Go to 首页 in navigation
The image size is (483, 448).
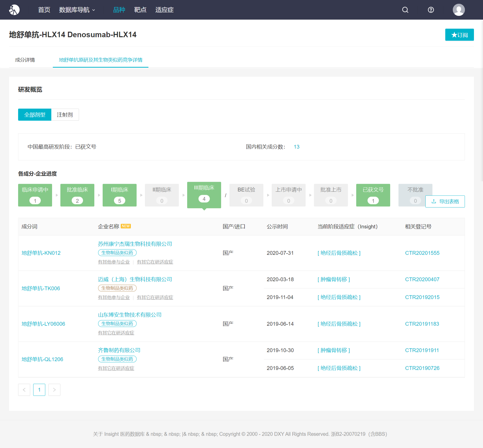[x=44, y=10]
